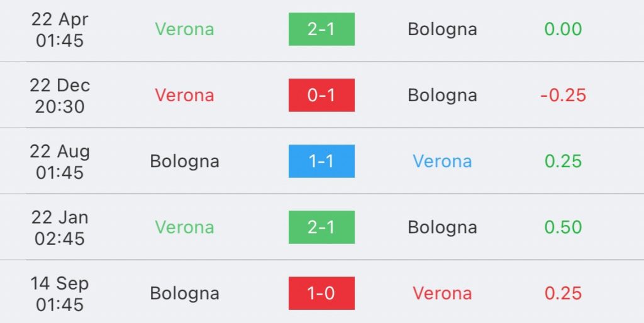The width and height of the screenshot is (644, 323).
Task: Select Bologna away team in 22 Apr match
Action: coord(442,30)
